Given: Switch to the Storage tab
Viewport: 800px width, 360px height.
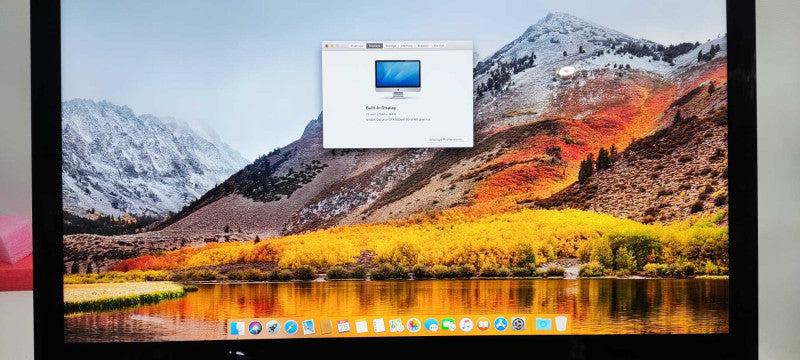Looking at the screenshot, I should tap(391, 46).
